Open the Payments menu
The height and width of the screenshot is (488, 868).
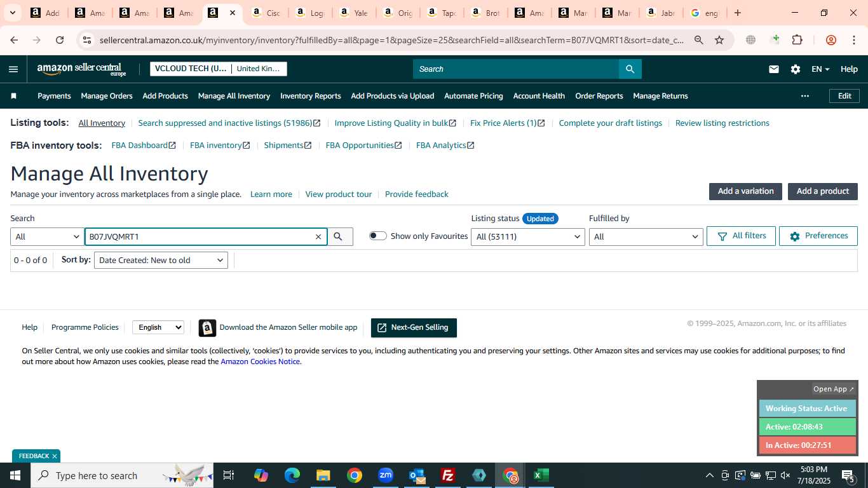click(x=54, y=96)
